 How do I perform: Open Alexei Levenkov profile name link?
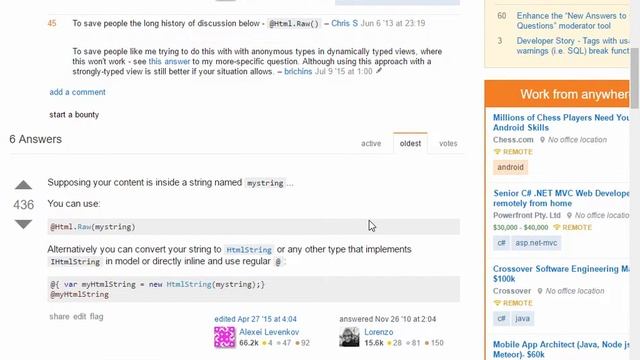coord(269,332)
